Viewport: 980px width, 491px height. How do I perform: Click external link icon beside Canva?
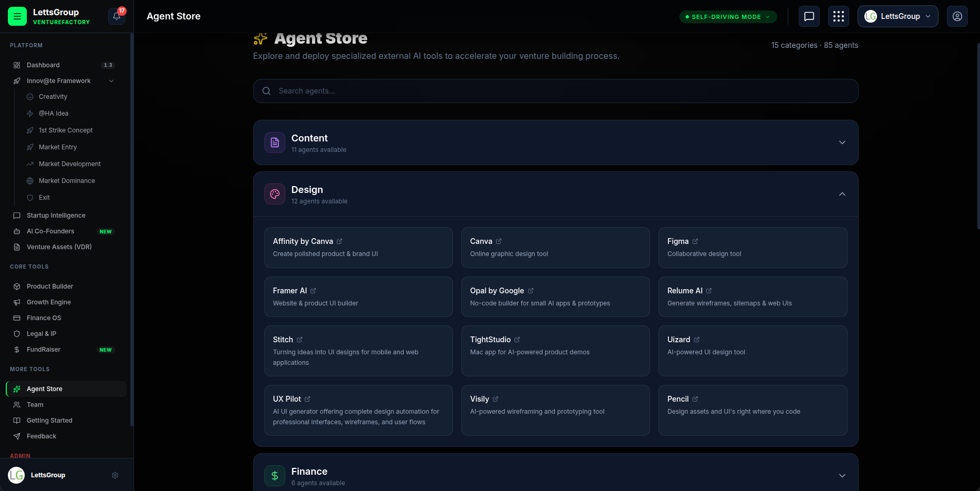[499, 241]
